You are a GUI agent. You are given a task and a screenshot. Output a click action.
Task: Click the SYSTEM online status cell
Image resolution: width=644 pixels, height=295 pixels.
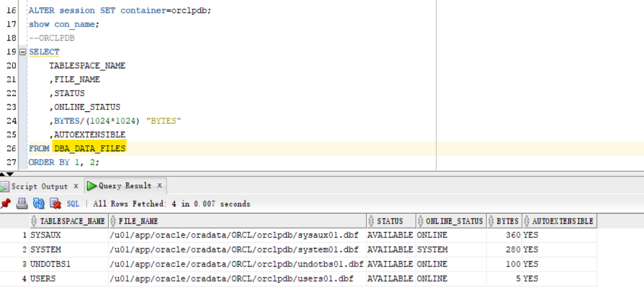pyautogui.click(x=451, y=250)
